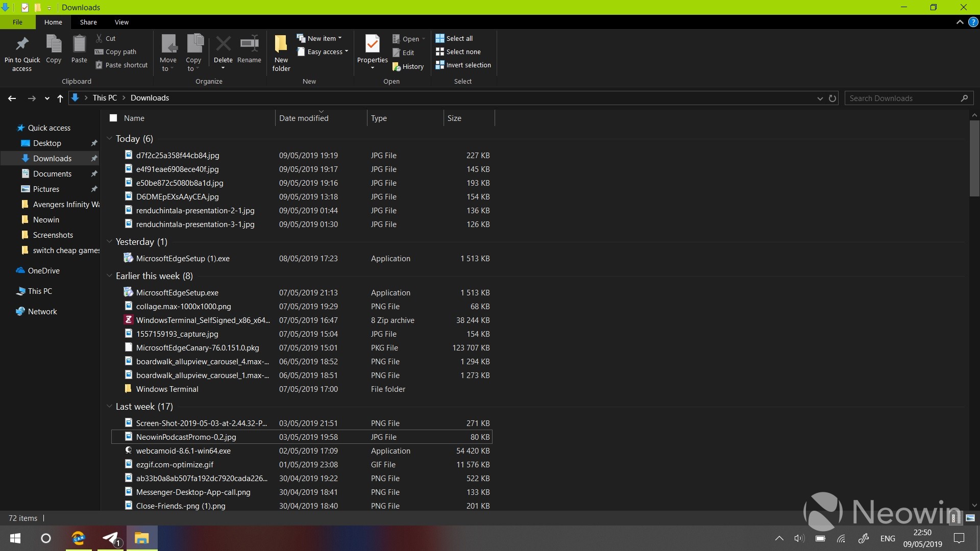980x551 pixels.
Task: Click the Delete ribbon icon
Action: (223, 45)
